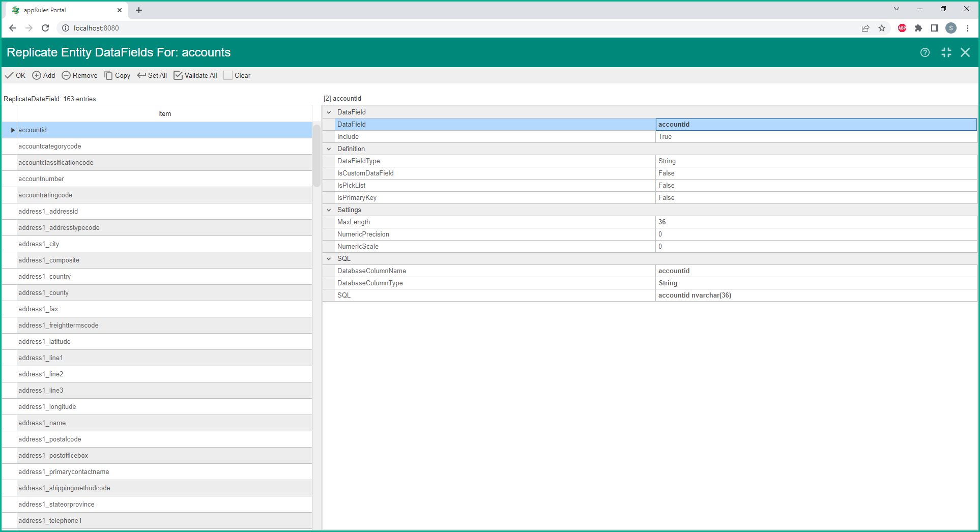
Task: Select the address1_telephone1 row
Action: 157,521
